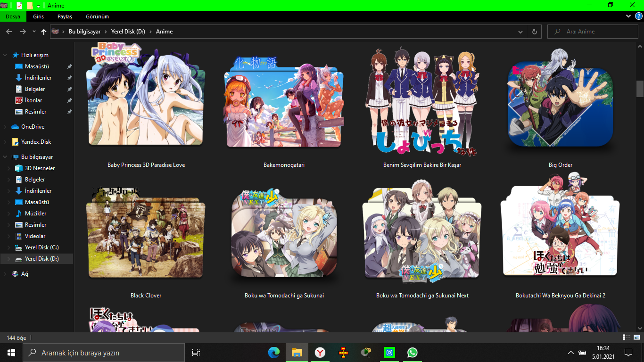Select the Boku wa Tomodachi ga Sukunai Next folder

coord(422,239)
